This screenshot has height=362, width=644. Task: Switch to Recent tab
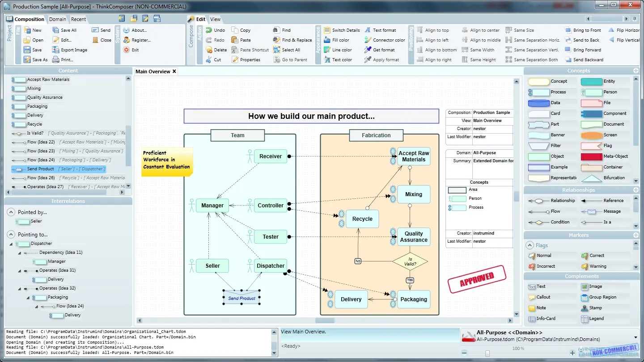79,19
